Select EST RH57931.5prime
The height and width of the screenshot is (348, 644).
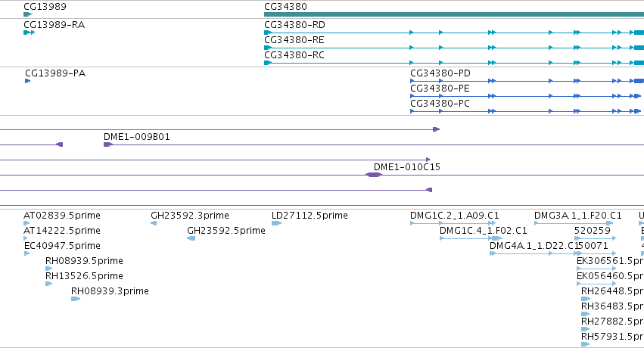[612, 337]
